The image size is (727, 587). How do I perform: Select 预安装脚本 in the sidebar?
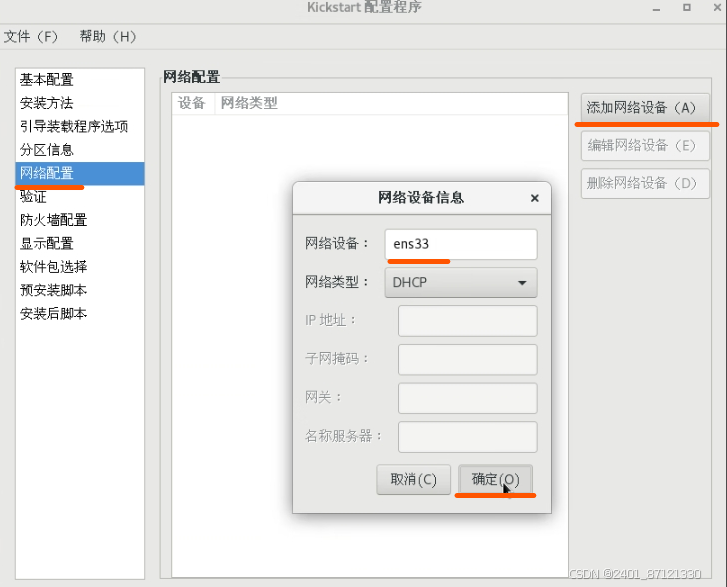[x=80, y=290]
